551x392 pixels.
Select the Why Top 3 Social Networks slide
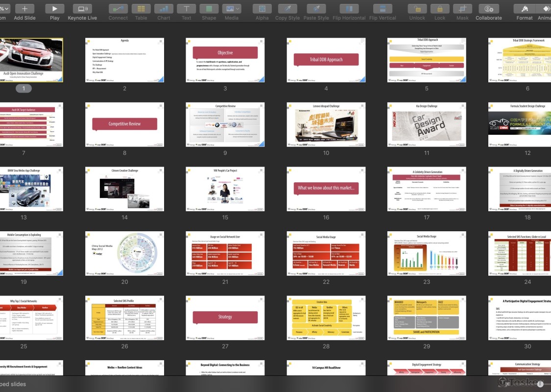(31, 318)
